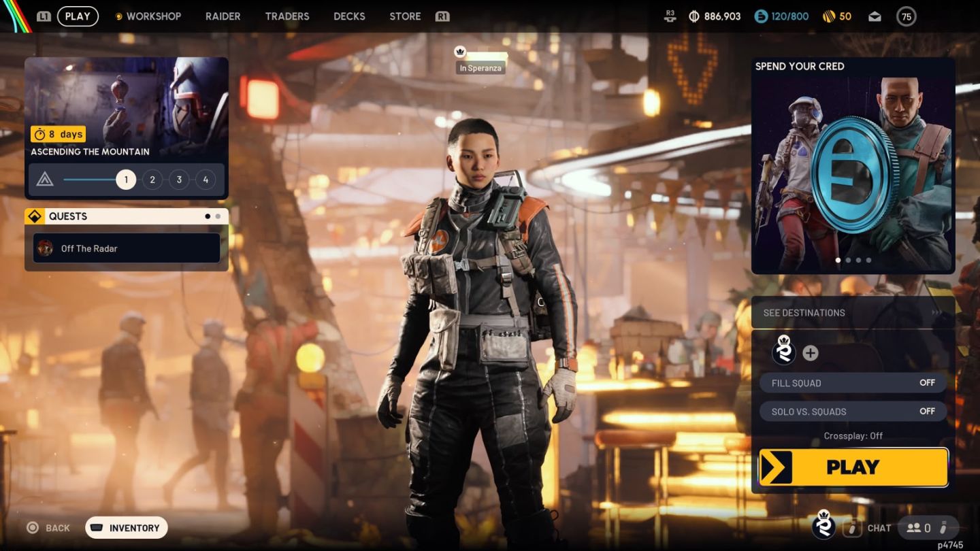Click the triangle icon in event progress bar

[45, 180]
